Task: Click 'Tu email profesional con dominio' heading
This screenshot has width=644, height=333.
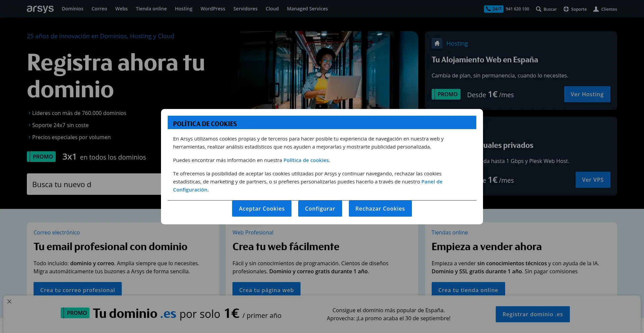Action: [x=110, y=247]
